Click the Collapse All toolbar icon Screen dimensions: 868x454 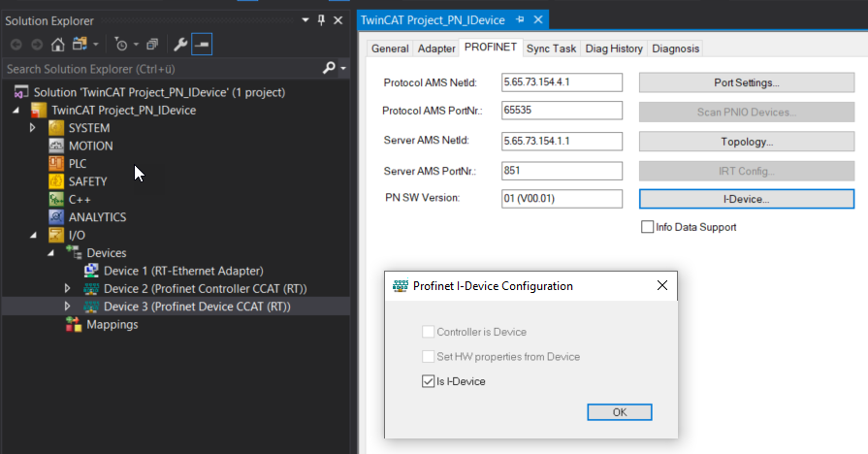point(152,45)
